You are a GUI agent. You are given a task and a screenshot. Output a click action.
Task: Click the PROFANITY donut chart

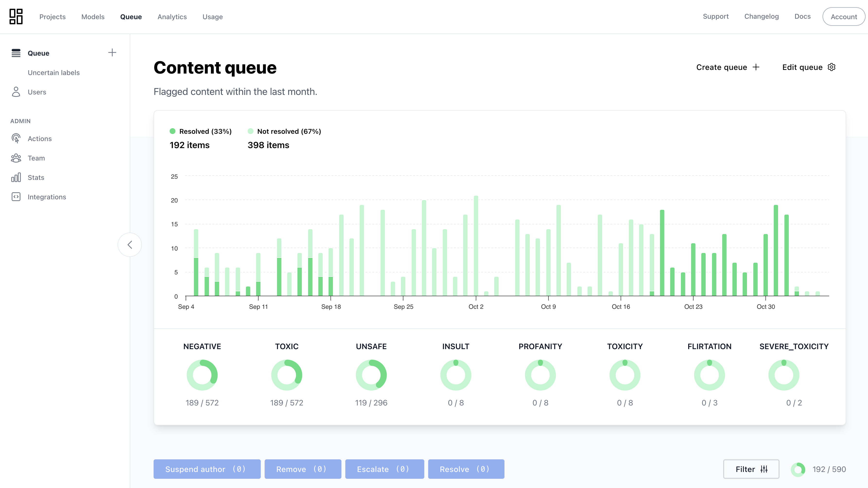coord(540,375)
